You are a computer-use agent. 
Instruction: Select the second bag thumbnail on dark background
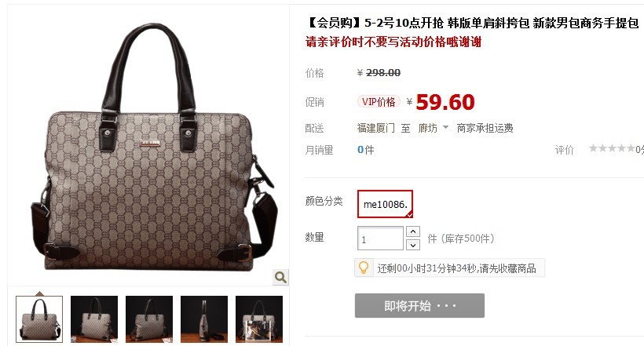(94, 319)
